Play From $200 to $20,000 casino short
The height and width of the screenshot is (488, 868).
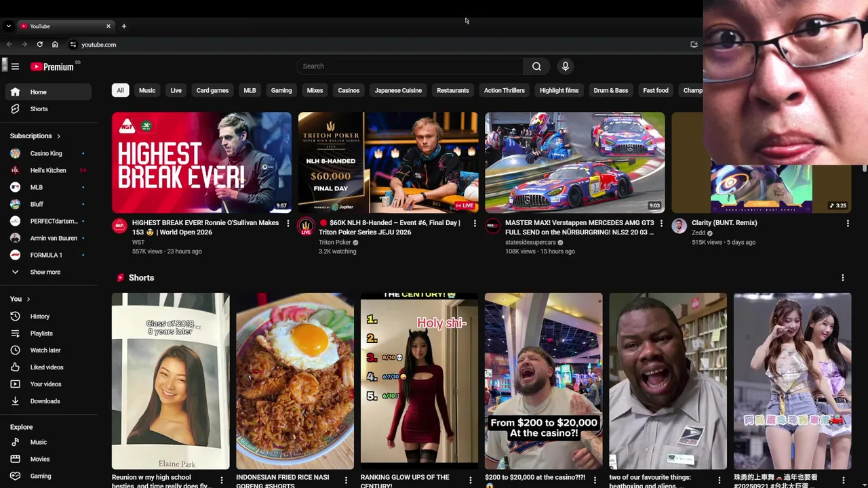click(543, 381)
